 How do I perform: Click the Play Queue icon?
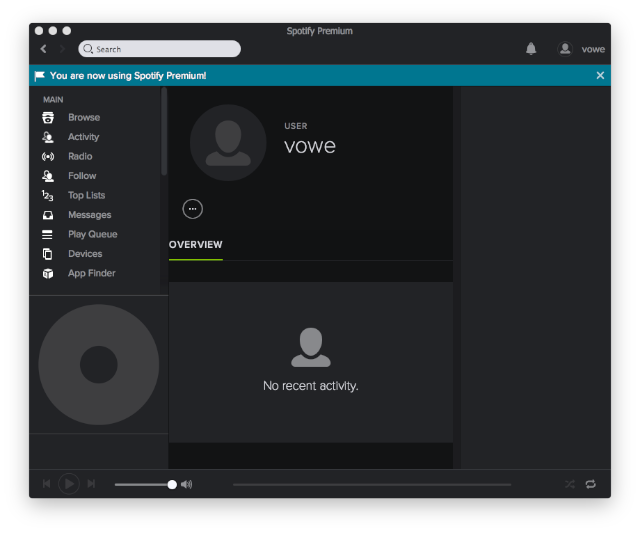click(x=47, y=235)
